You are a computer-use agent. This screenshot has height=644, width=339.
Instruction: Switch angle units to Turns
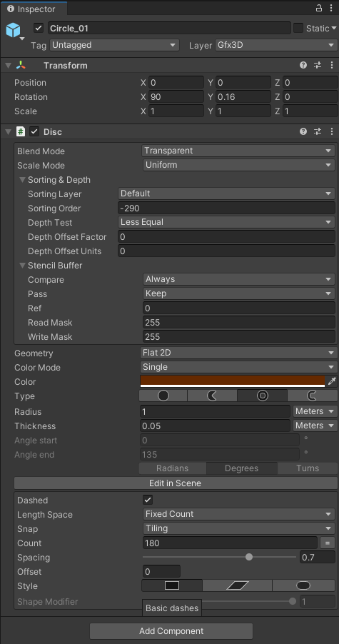tap(308, 468)
